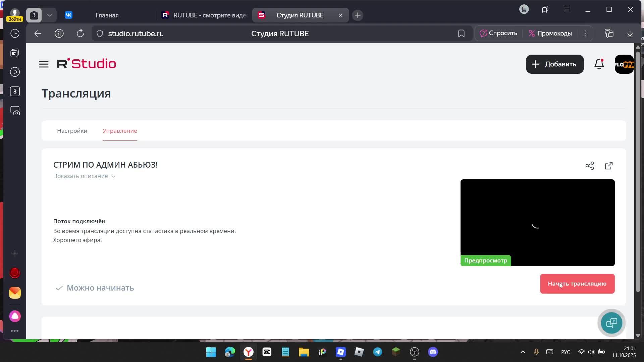This screenshot has width=644, height=362.
Task: Show hidden system tray icons chevron
Action: 523,352
